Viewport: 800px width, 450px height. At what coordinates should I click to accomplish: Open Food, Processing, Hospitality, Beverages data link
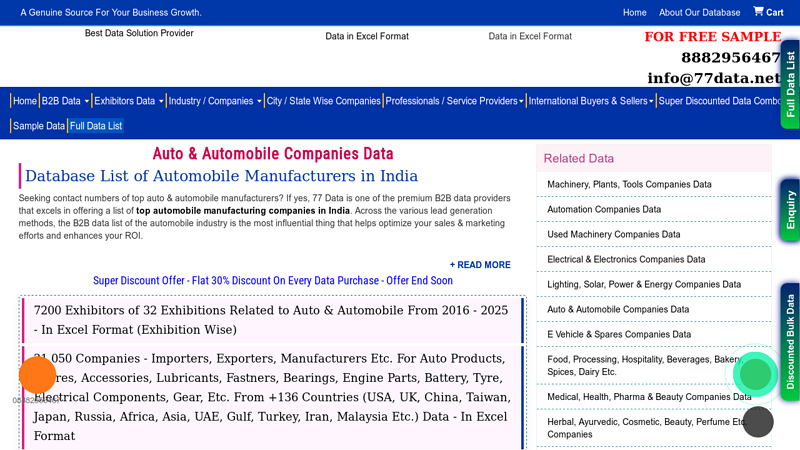645,365
